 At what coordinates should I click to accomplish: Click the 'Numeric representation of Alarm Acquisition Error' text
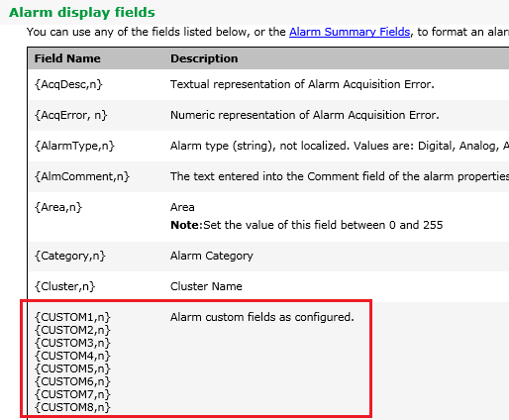coord(305,115)
